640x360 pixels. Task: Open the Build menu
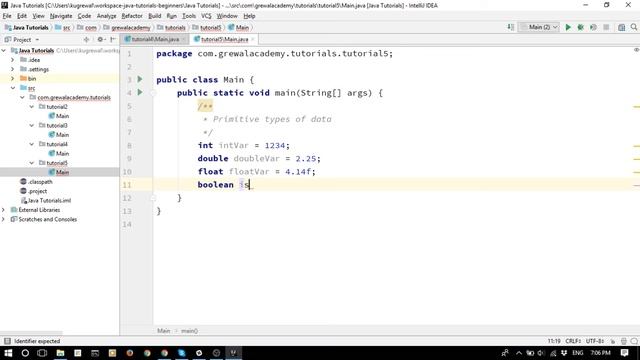[154, 16]
